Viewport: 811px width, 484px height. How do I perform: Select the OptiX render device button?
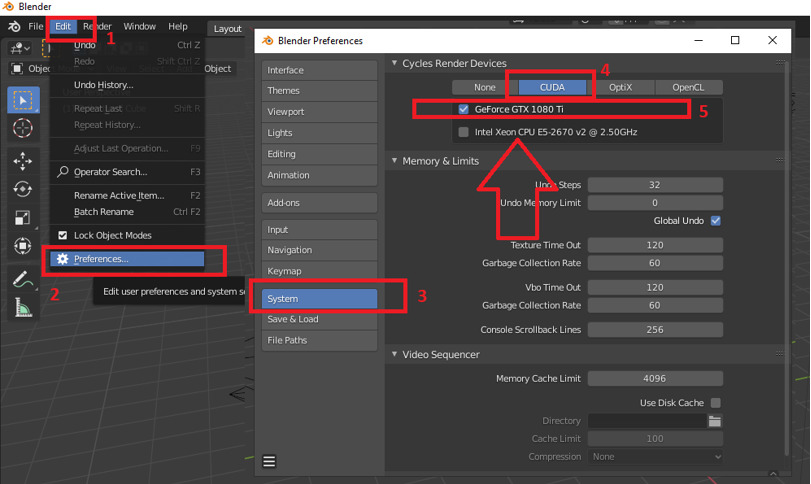[620, 87]
